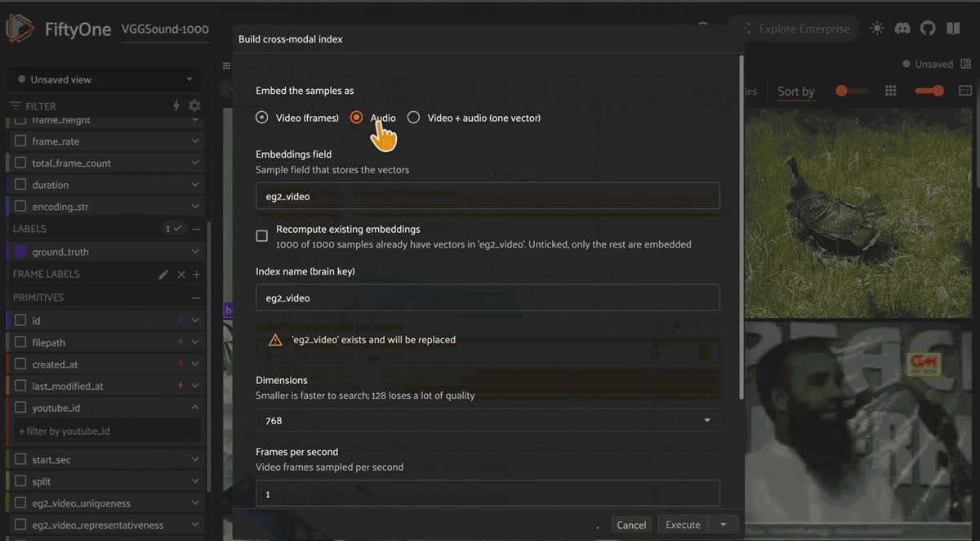Select Video + audio (one vector) option

(x=413, y=118)
